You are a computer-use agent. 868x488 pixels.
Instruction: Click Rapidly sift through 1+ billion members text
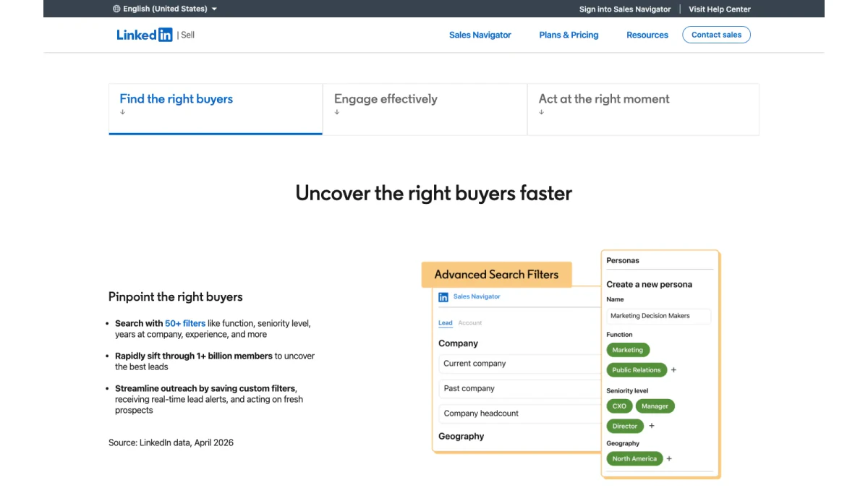(x=194, y=356)
